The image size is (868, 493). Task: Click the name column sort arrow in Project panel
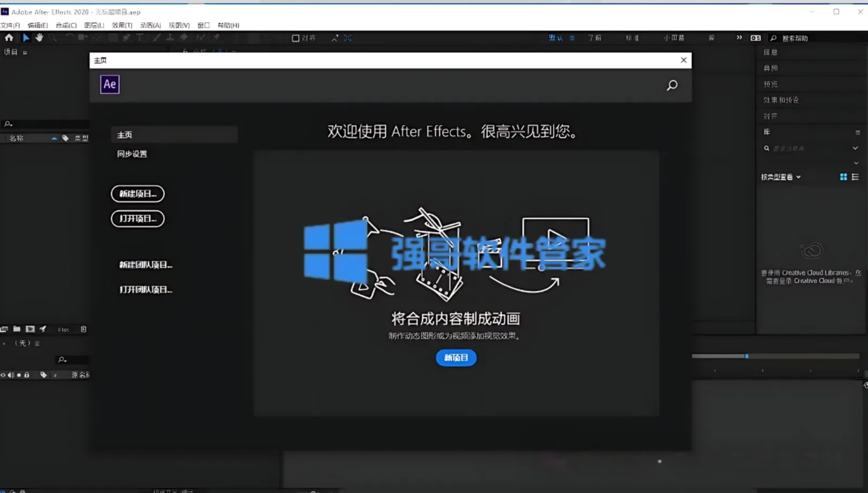54,138
